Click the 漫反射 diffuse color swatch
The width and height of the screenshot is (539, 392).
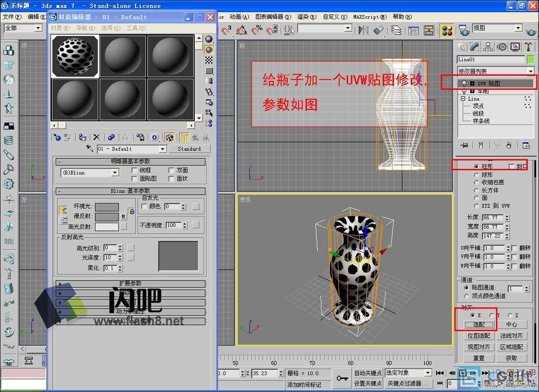point(107,217)
